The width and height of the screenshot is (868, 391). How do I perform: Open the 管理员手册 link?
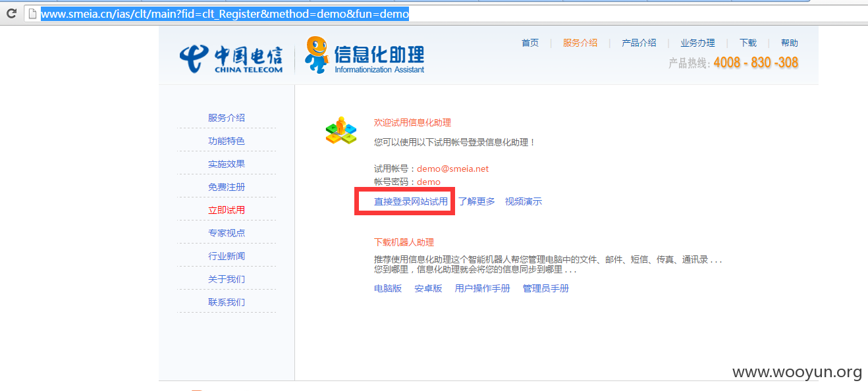coord(546,288)
